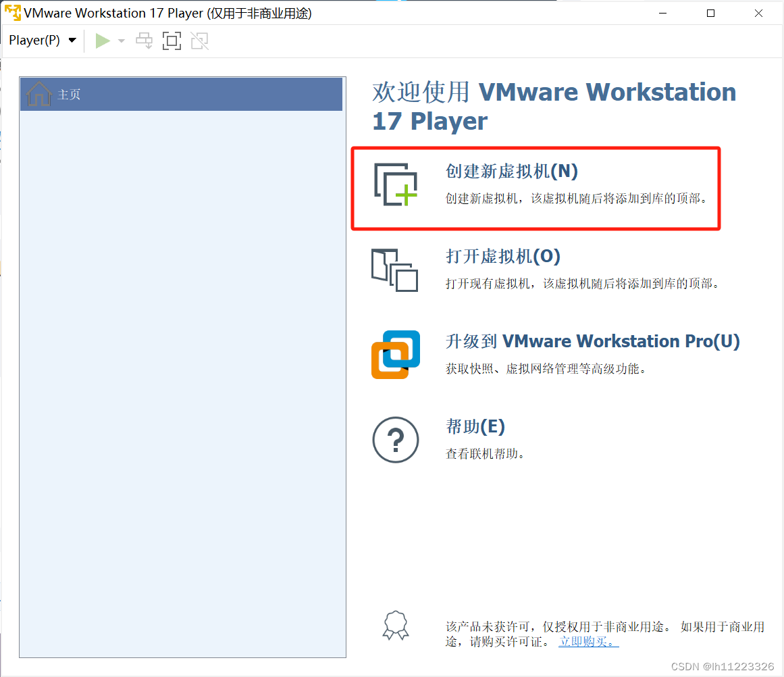Screen dimensions: 784x677
Task: Enter full screen mode via toolbar icon
Action: pos(172,41)
